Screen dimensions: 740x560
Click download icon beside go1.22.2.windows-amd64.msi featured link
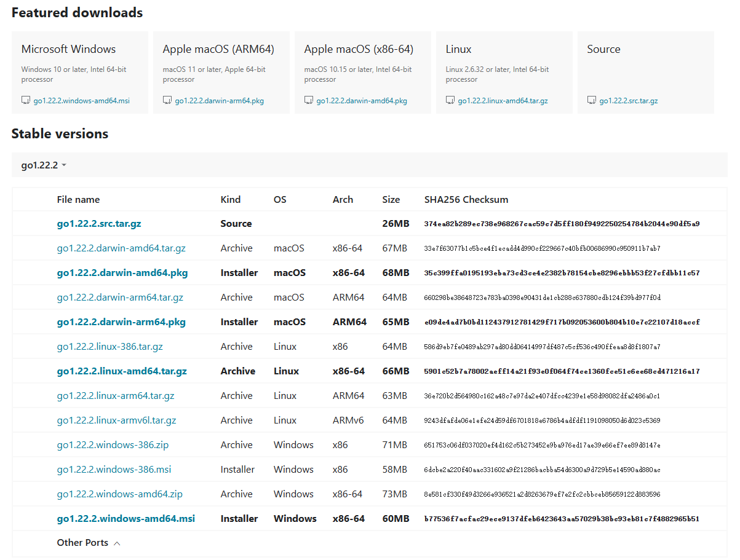(26, 100)
